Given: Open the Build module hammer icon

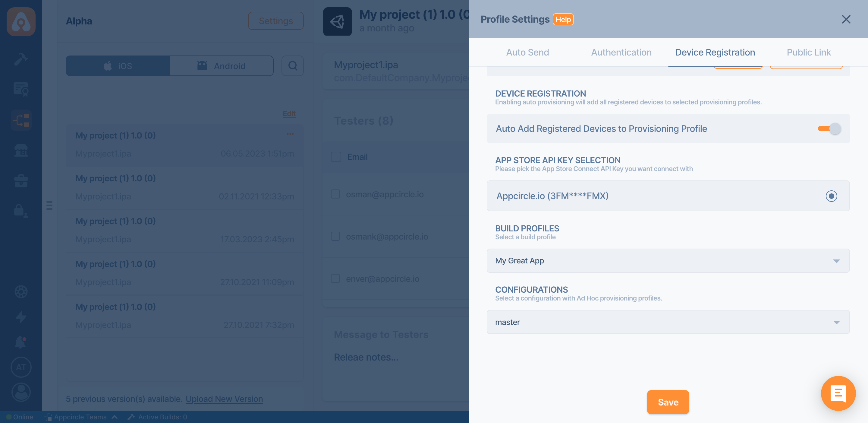Looking at the screenshot, I should tap(21, 59).
